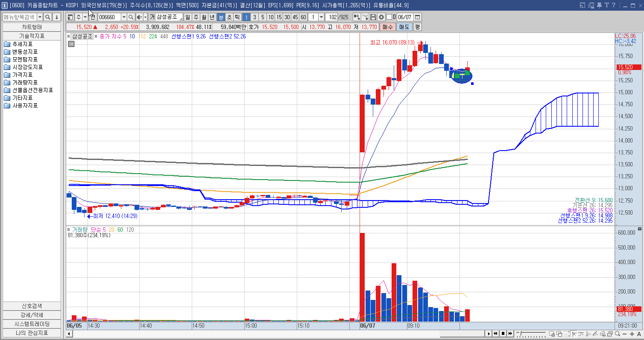The image size is (644, 340).
Task: Click the fast-forward playback button
Action: 510,334
